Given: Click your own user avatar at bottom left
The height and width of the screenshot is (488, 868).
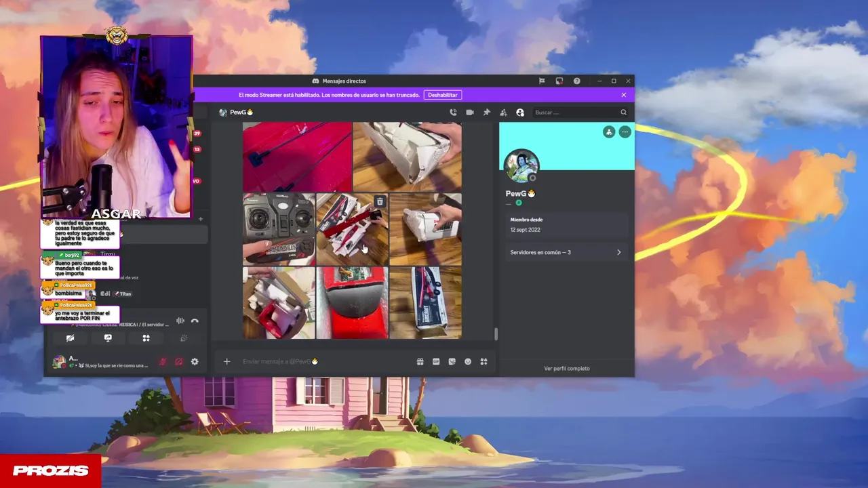Looking at the screenshot, I should [59, 361].
